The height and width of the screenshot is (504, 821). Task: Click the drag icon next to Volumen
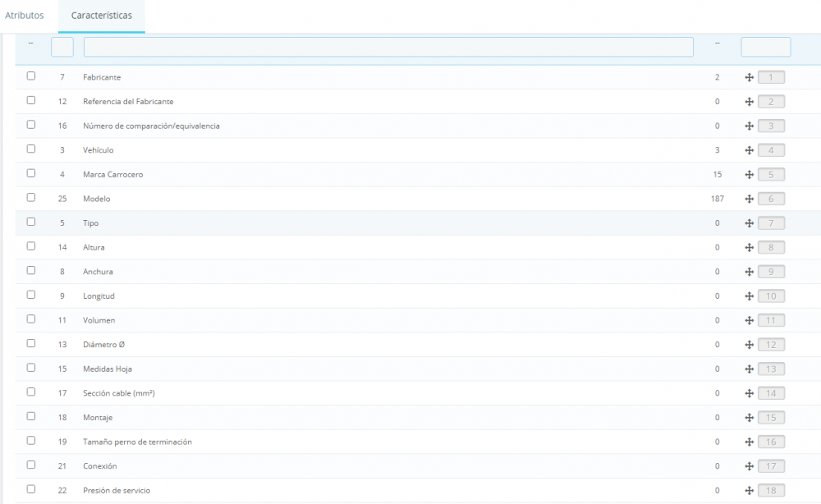point(750,320)
